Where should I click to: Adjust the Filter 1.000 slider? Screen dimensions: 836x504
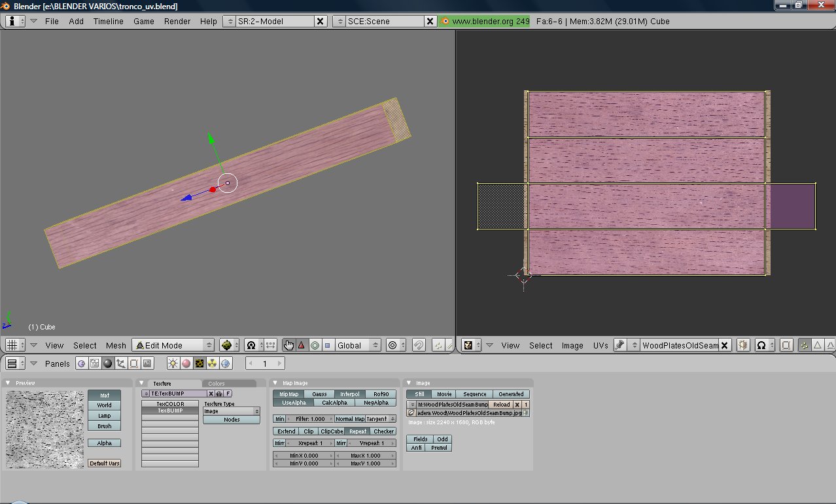tap(309, 418)
